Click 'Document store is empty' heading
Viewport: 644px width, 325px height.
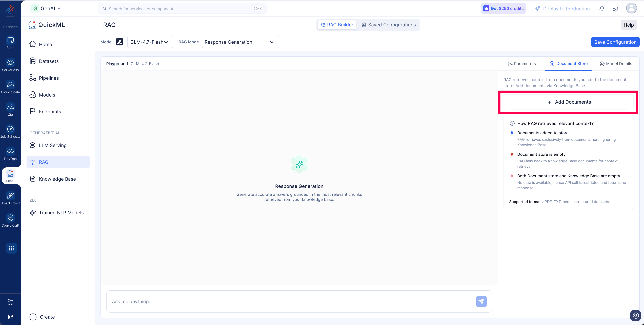pos(541,154)
